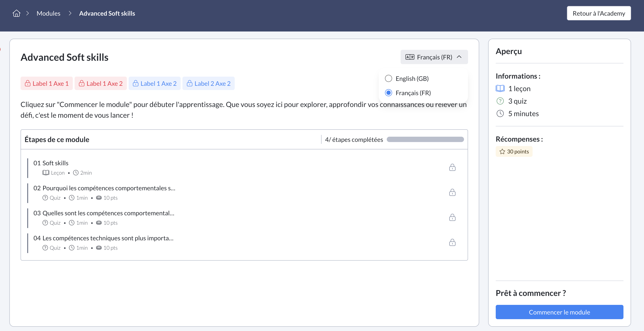Click the star icon in 30 points badge
The height and width of the screenshot is (331, 644).
coord(502,151)
